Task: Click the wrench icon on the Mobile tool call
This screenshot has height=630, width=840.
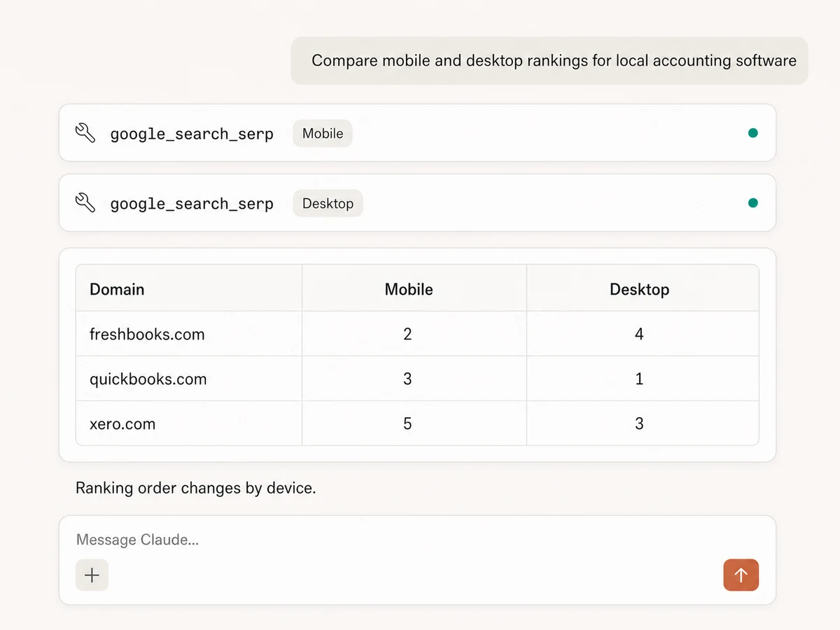Action: point(85,133)
